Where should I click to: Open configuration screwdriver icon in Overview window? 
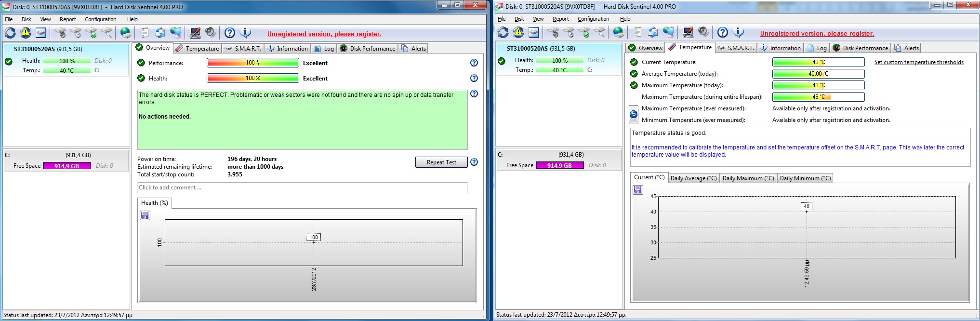coord(195,33)
